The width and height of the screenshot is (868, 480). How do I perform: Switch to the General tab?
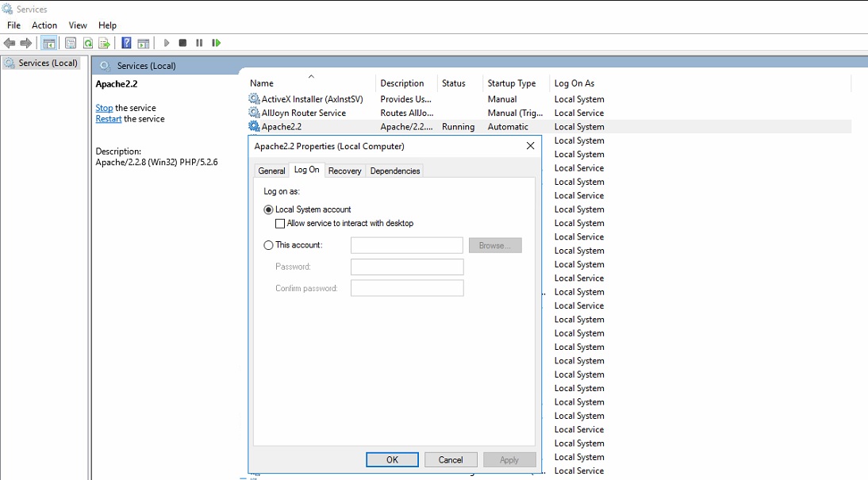point(271,171)
